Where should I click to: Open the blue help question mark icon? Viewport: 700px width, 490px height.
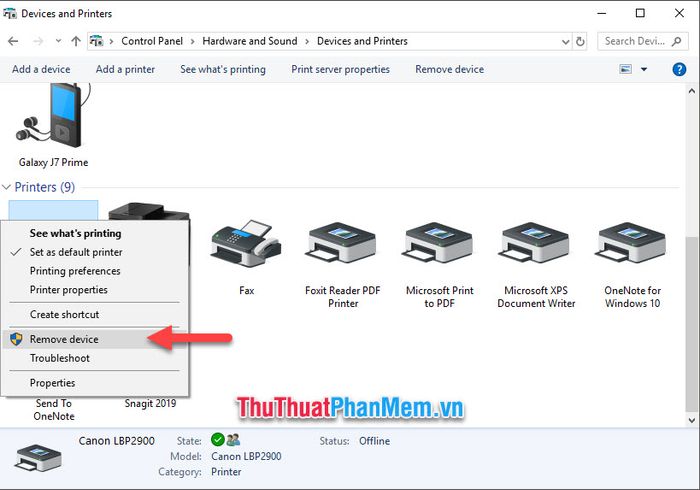tap(679, 69)
